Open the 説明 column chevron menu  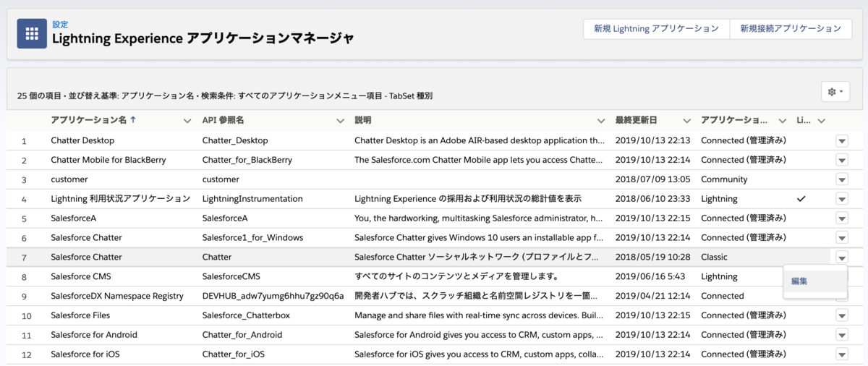(x=601, y=121)
